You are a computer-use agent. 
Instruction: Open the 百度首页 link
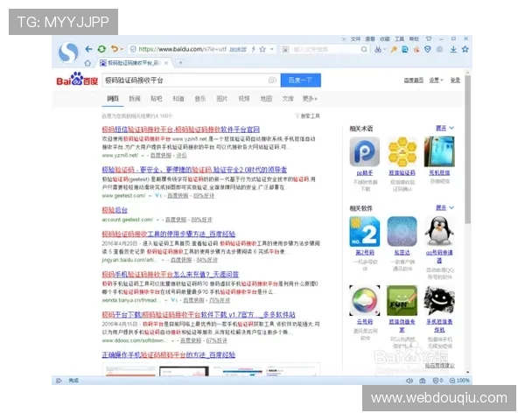tap(414, 80)
